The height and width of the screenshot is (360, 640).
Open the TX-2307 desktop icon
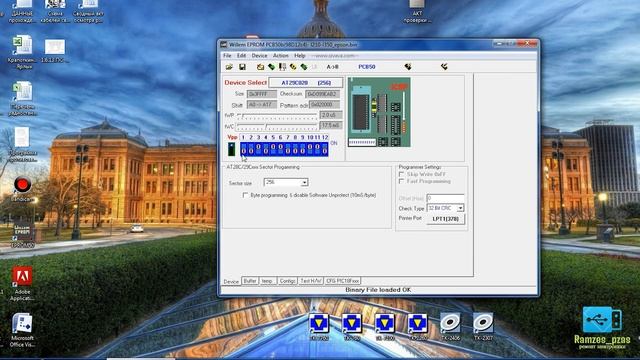(483, 327)
